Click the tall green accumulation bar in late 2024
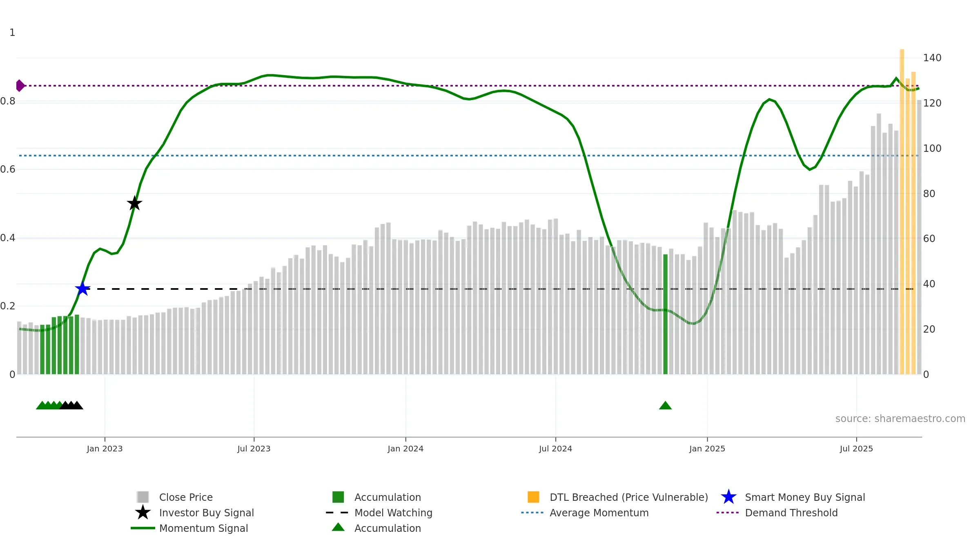 [665, 314]
